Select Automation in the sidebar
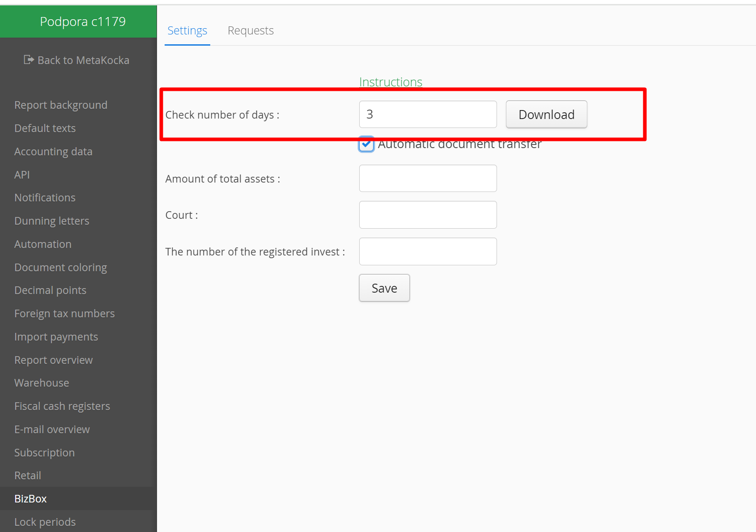This screenshot has width=756, height=532. tap(43, 244)
